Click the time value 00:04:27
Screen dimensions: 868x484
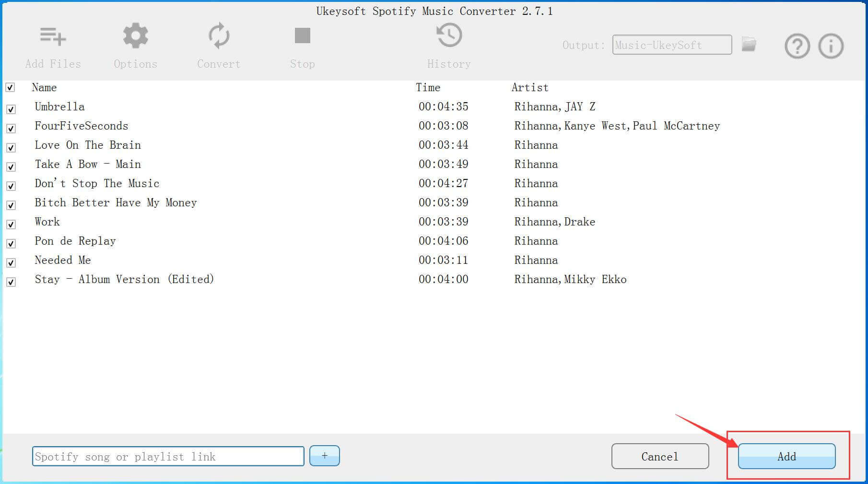pyautogui.click(x=444, y=183)
